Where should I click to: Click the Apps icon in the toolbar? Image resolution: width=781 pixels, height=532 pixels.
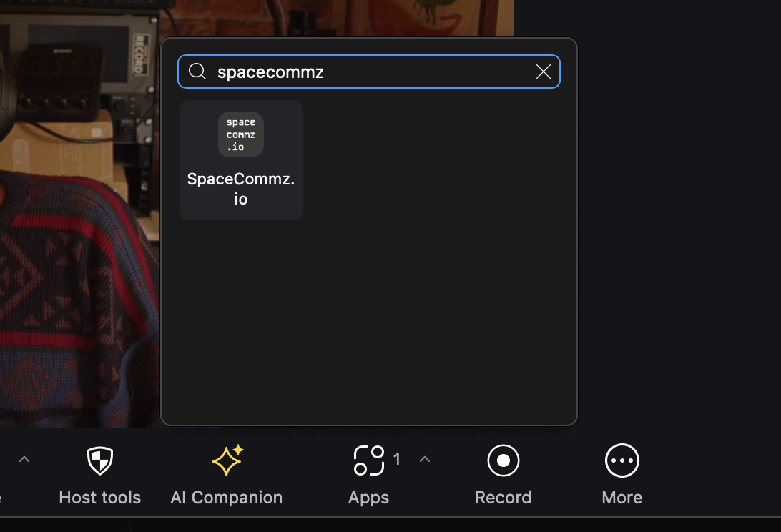pos(368,460)
